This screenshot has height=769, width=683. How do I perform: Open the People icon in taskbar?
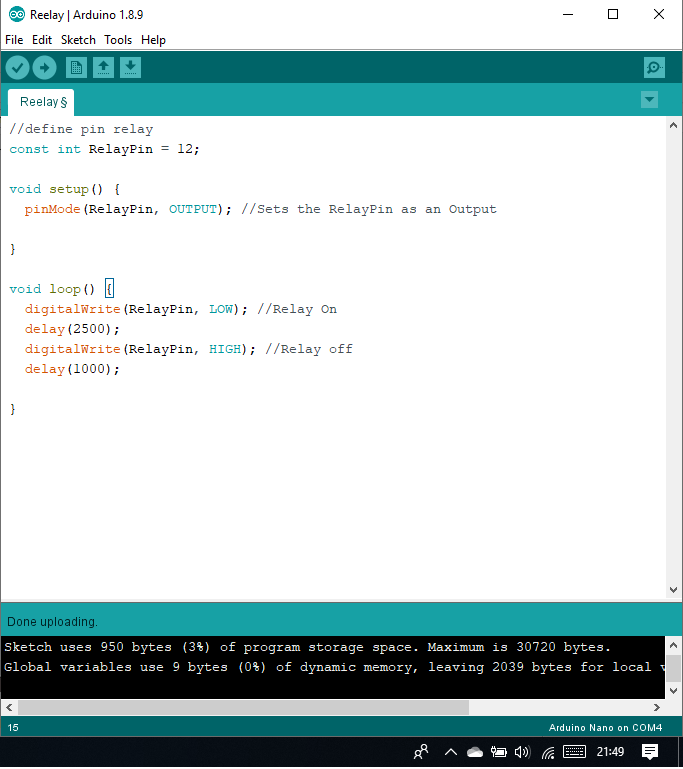coord(421,752)
